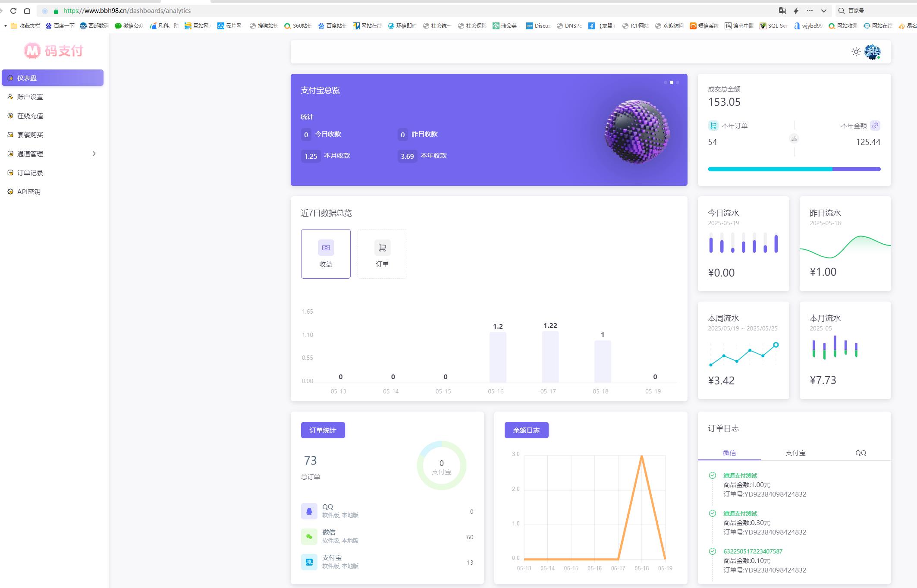Open the browser toolbar more options ellipsis
The height and width of the screenshot is (588, 917).
click(x=810, y=11)
